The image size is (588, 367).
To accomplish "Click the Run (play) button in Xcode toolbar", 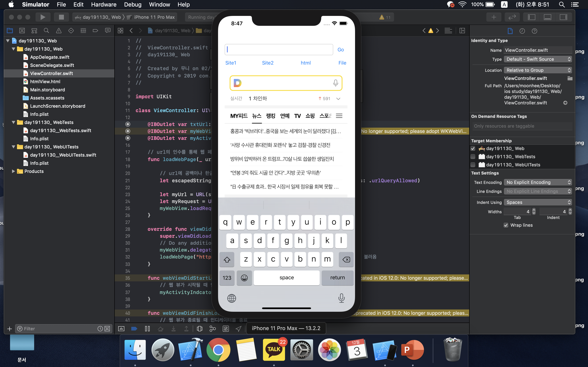I will coord(43,17).
